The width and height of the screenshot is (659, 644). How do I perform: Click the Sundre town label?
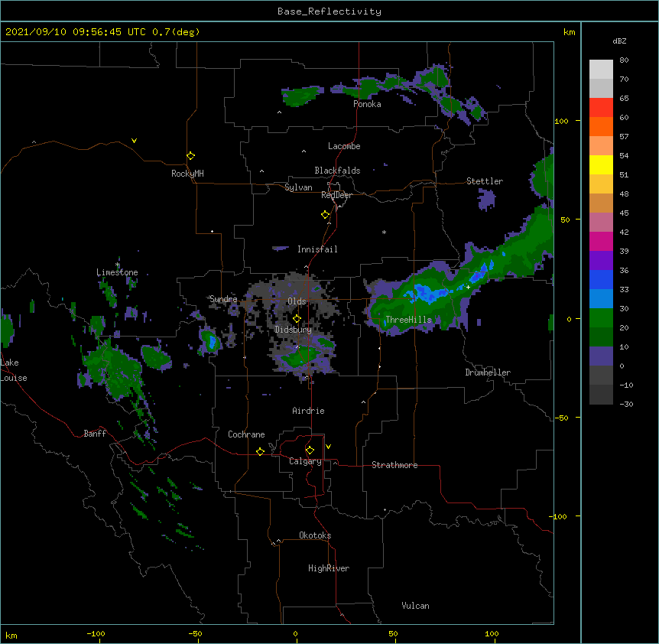coord(223,299)
